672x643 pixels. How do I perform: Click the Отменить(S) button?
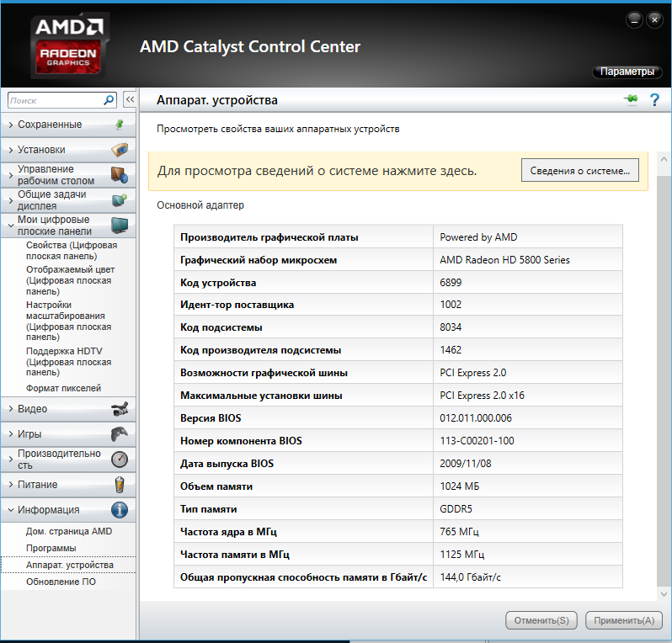tap(541, 620)
